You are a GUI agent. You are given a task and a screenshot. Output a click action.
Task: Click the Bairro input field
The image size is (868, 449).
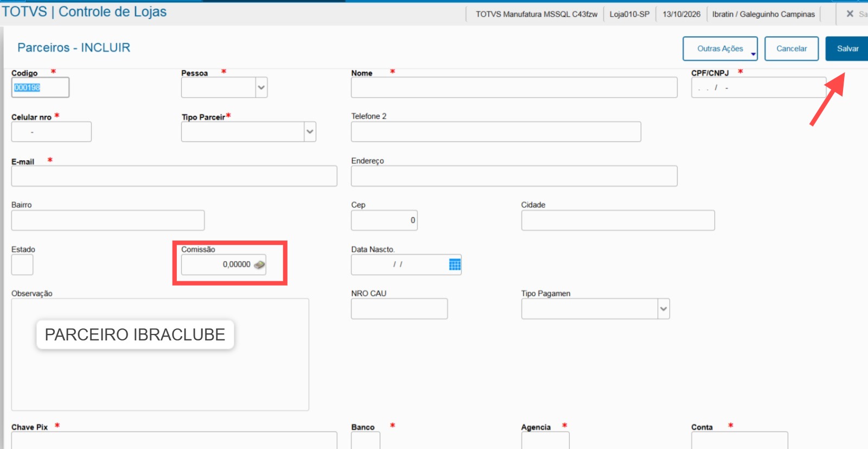108,220
